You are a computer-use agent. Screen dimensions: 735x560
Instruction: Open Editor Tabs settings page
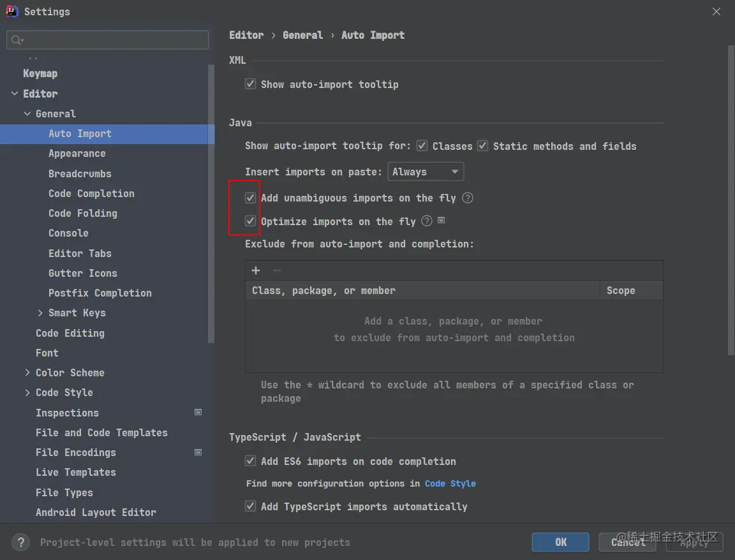pyautogui.click(x=80, y=253)
